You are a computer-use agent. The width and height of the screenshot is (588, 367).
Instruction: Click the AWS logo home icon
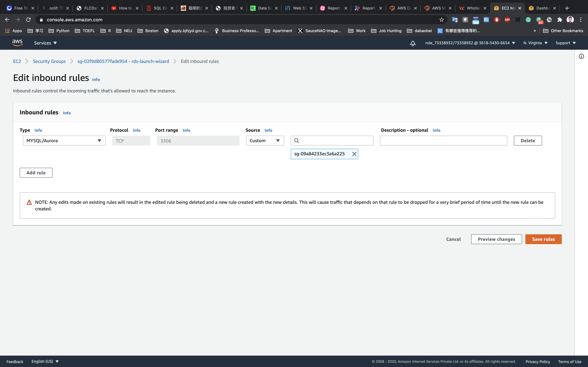click(x=17, y=43)
